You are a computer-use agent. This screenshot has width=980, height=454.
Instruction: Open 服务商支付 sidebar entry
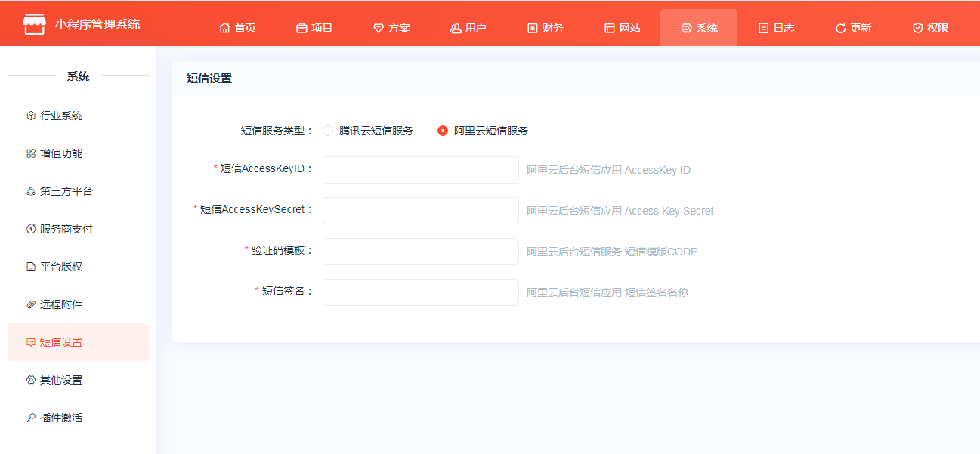coord(78,229)
